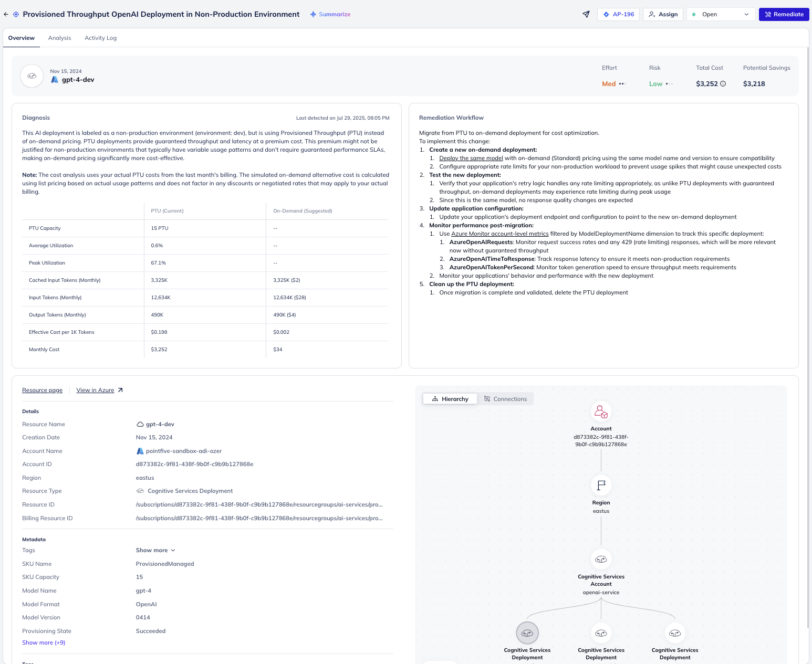Screen dimensions: 812x664
Task: Click the View in Azure link
Action: point(95,390)
